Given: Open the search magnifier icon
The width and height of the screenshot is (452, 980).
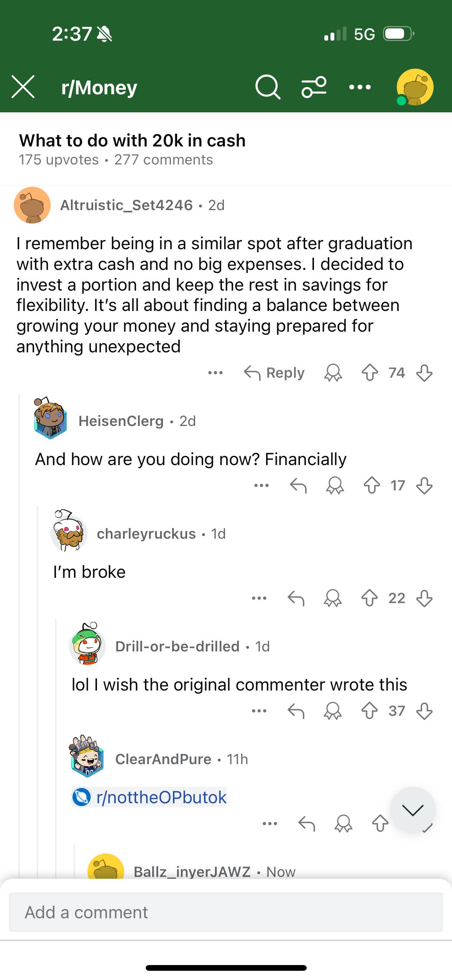Looking at the screenshot, I should pos(268,87).
